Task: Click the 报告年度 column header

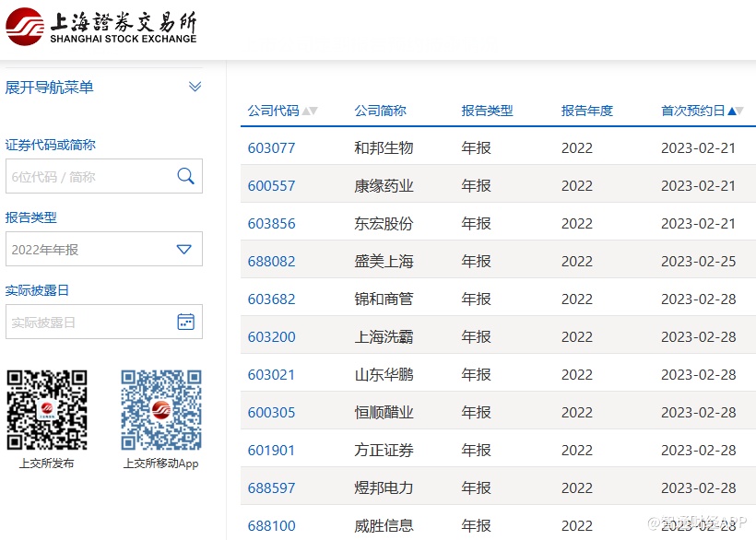Action: click(586, 111)
